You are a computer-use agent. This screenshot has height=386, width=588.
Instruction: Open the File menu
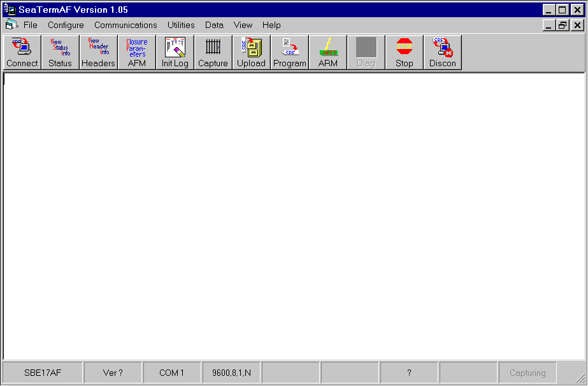31,25
